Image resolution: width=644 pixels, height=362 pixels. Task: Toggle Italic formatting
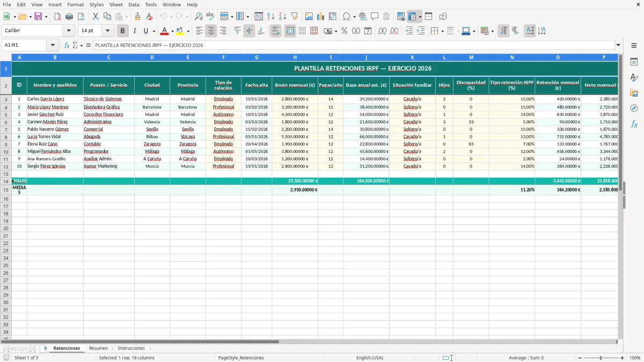pos(135,31)
